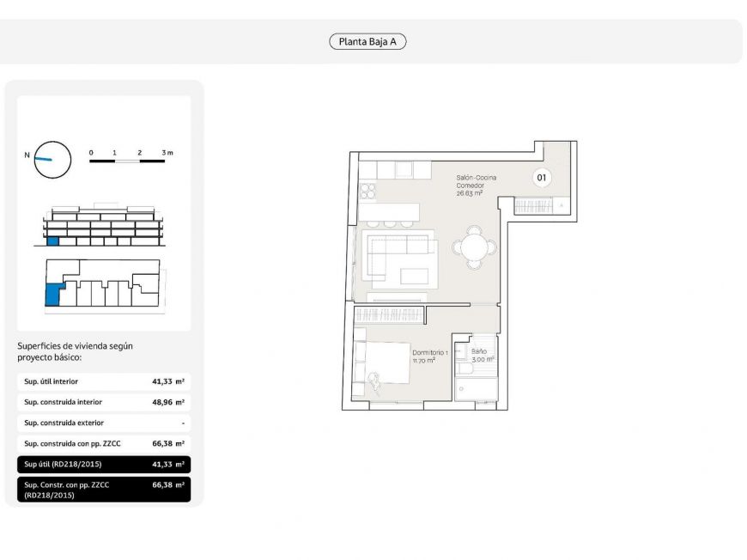Select the highlighted Sup útil (RD218/2015) row
The image size is (747, 560).
coord(104,465)
